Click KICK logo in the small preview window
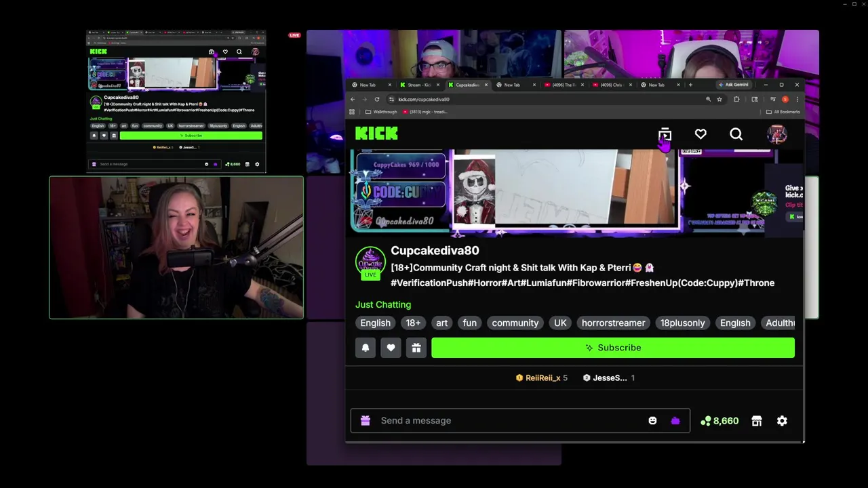Image resolution: width=868 pixels, height=488 pixels. [98, 52]
